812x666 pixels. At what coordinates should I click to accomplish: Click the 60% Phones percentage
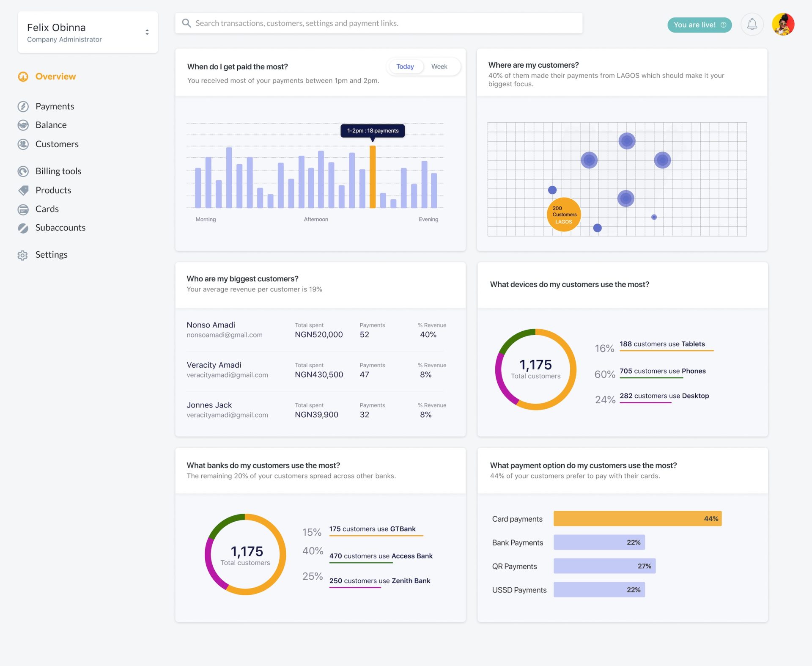605,374
